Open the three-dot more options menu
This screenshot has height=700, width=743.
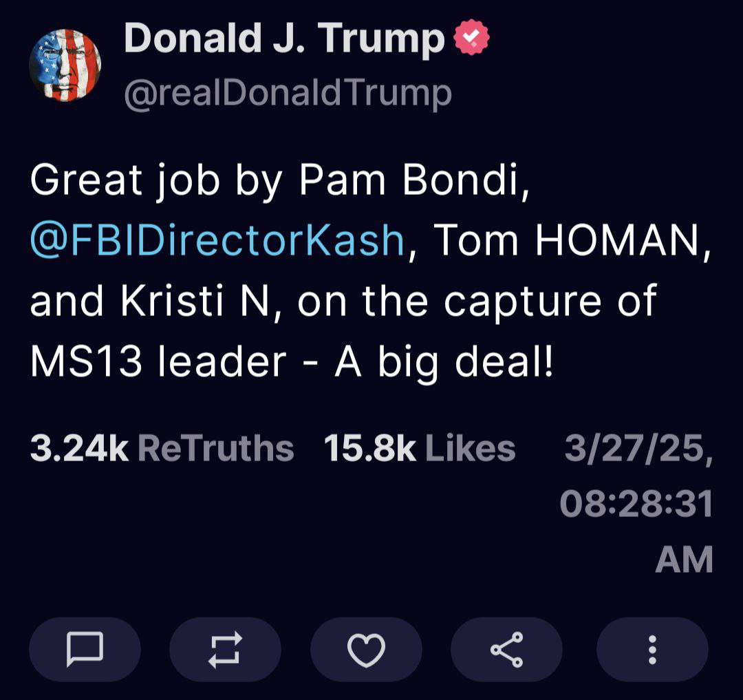[x=652, y=649]
